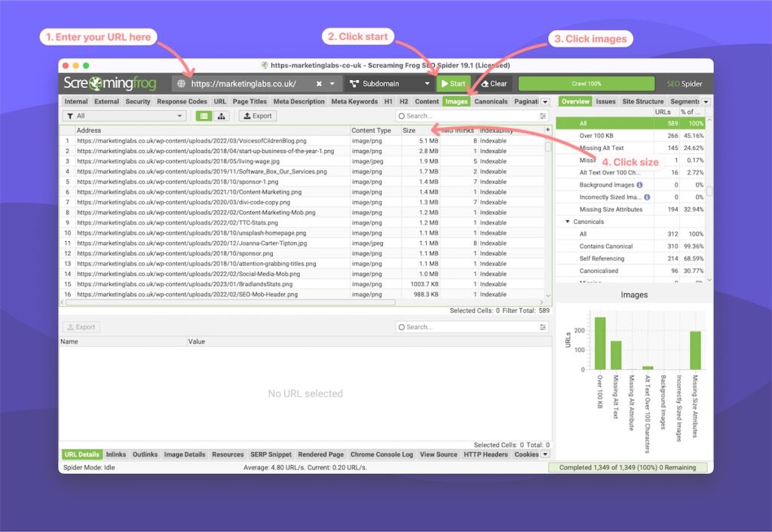Viewport: 772px width, 532px height.
Task: Open search options in the lower search box
Action: (x=543, y=327)
